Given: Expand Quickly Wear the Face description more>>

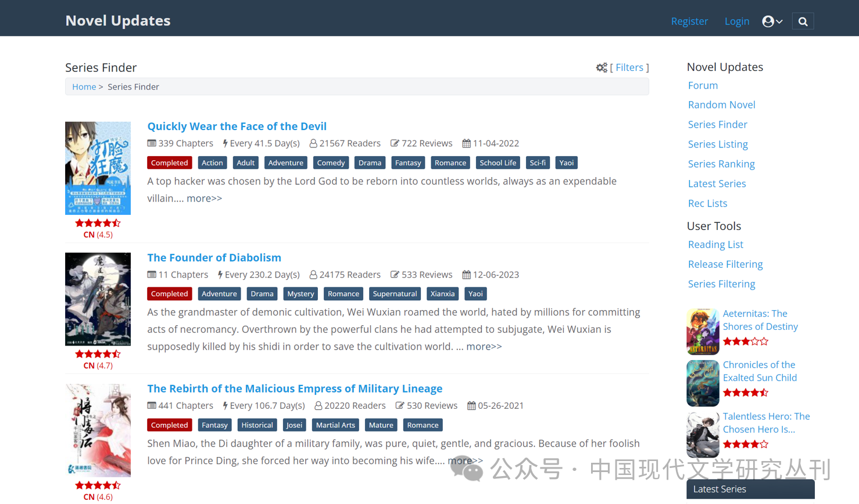Looking at the screenshot, I should click(204, 199).
